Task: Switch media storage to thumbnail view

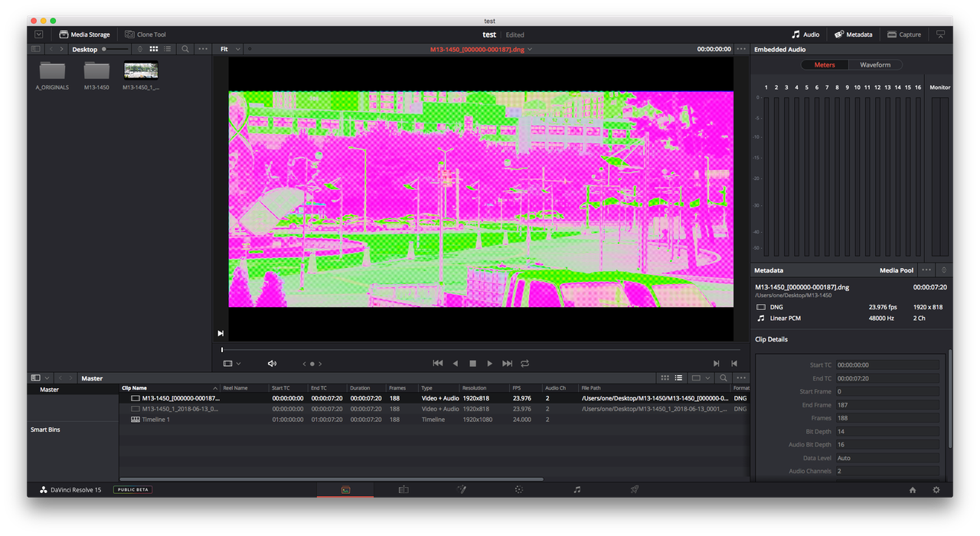Action: coord(154,49)
